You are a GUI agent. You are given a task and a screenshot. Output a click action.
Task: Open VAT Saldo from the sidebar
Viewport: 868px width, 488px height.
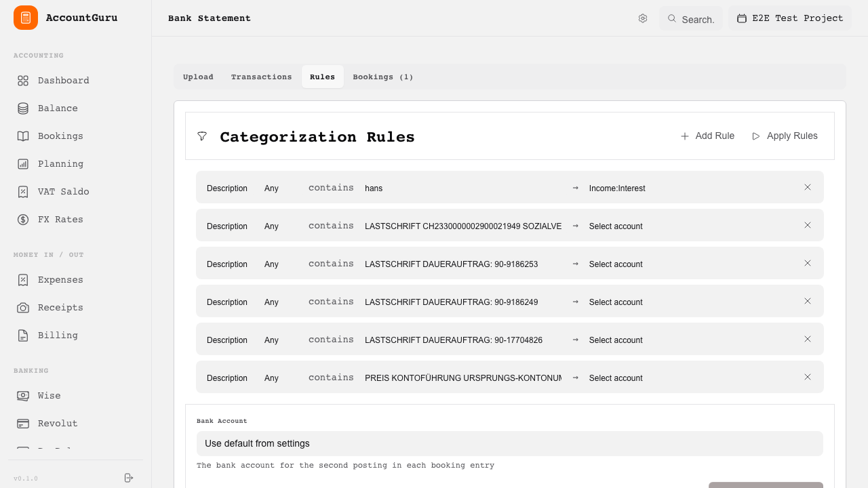[x=22, y=191]
